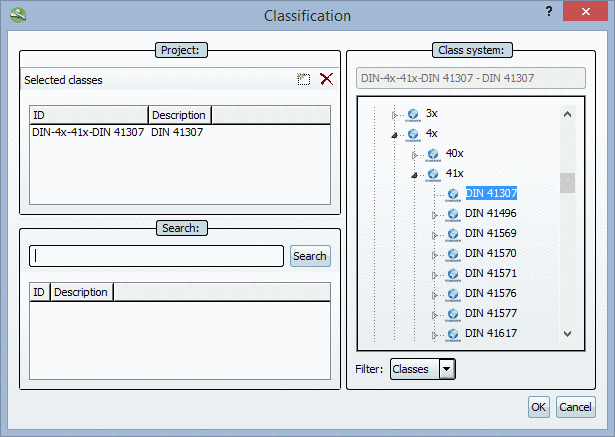This screenshot has height=437, width=615.
Task: Select the 41x tree label
Action: (x=455, y=173)
